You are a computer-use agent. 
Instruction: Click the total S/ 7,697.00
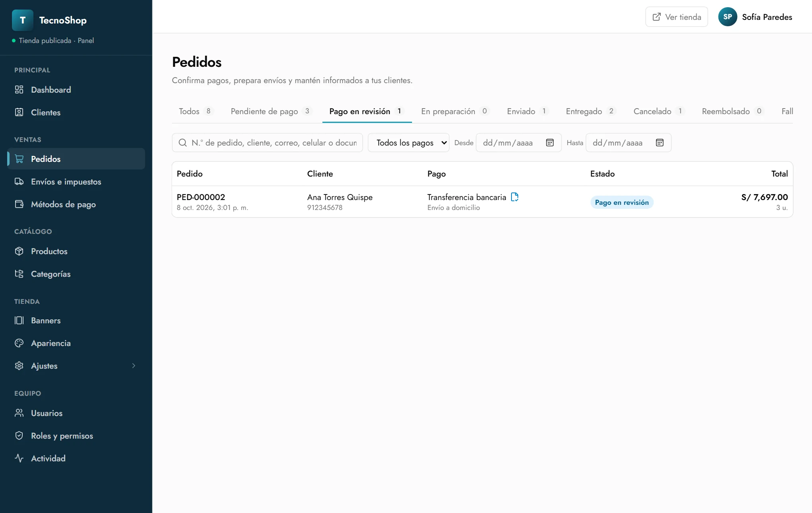(x=765, y=197)
